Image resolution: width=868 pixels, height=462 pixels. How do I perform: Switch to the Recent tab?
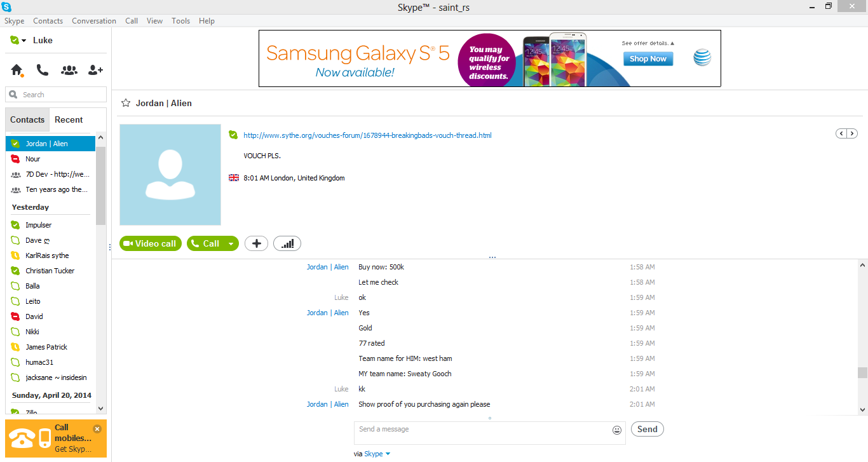click(69, 119)
